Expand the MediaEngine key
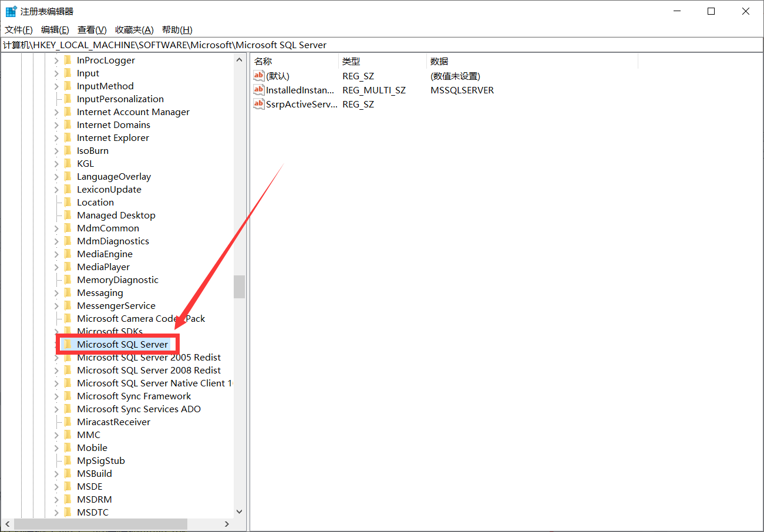This screenshot has width=764, height=532. [x=56, y=254]
